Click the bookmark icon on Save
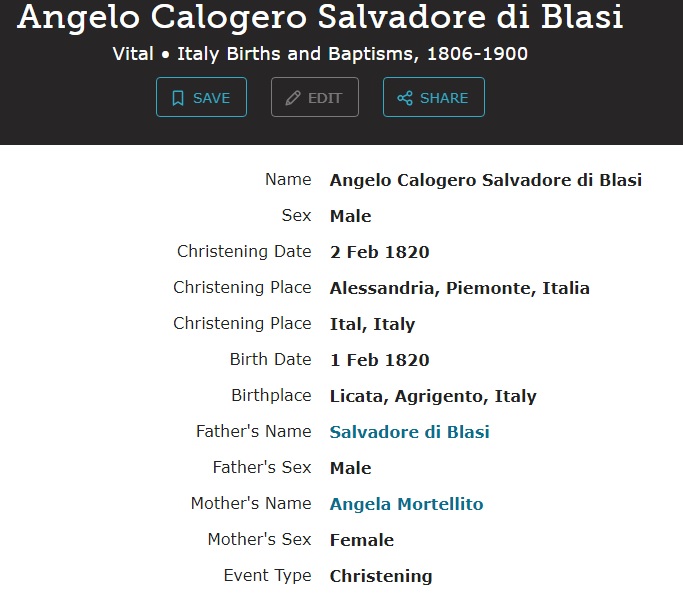The width and height of the screenshot is (683, 606). pos(178,98)
